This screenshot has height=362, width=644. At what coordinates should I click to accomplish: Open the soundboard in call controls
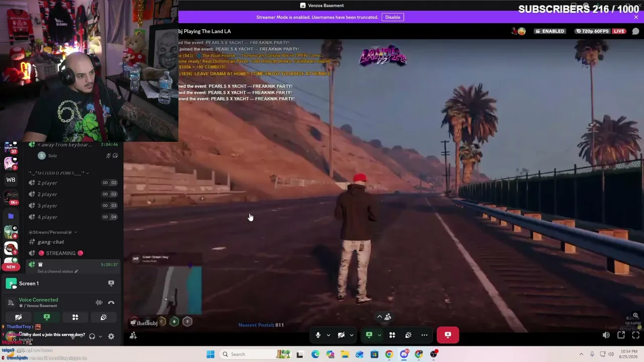point(409,335)
